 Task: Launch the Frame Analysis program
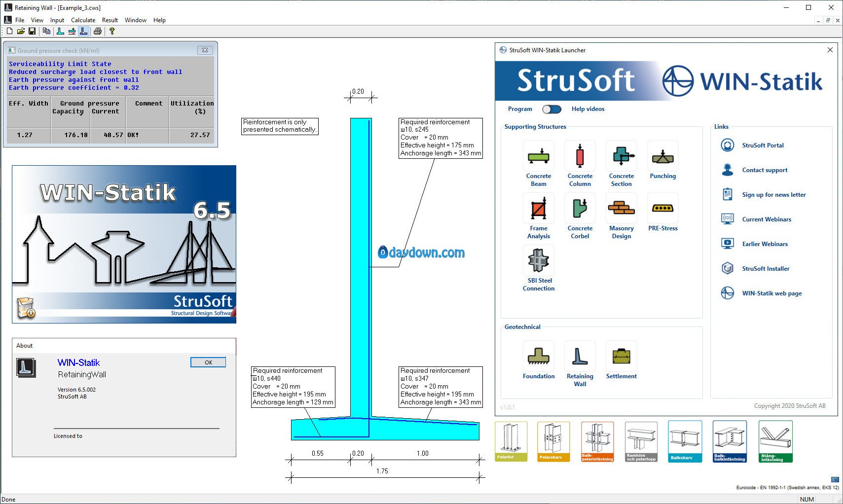pyautogui.click(x=539, y=216)
